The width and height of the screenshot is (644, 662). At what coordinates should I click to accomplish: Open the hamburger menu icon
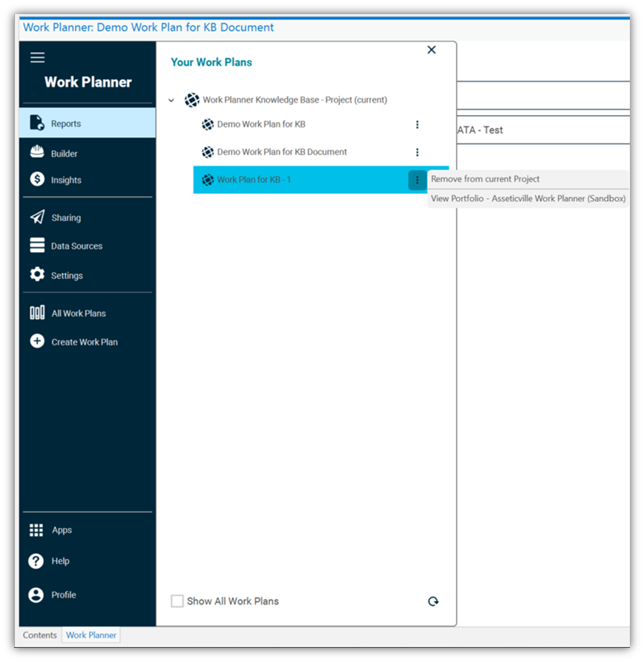pyautogui.click(x=37, y=57)
